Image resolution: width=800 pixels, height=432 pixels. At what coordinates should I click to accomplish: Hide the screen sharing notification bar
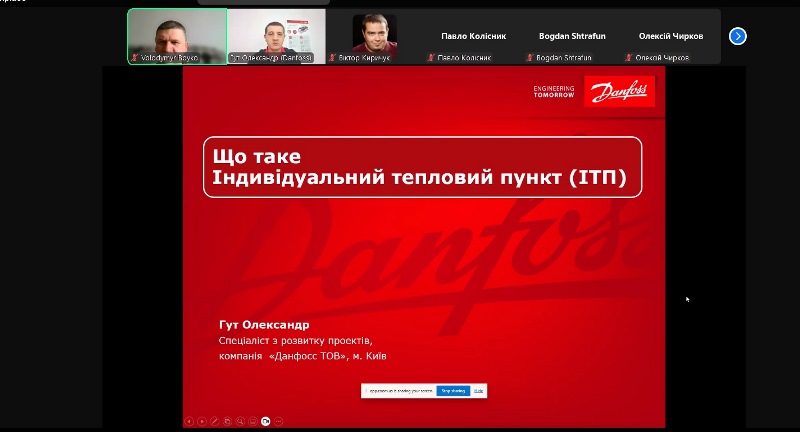click(x=479, y=391)
